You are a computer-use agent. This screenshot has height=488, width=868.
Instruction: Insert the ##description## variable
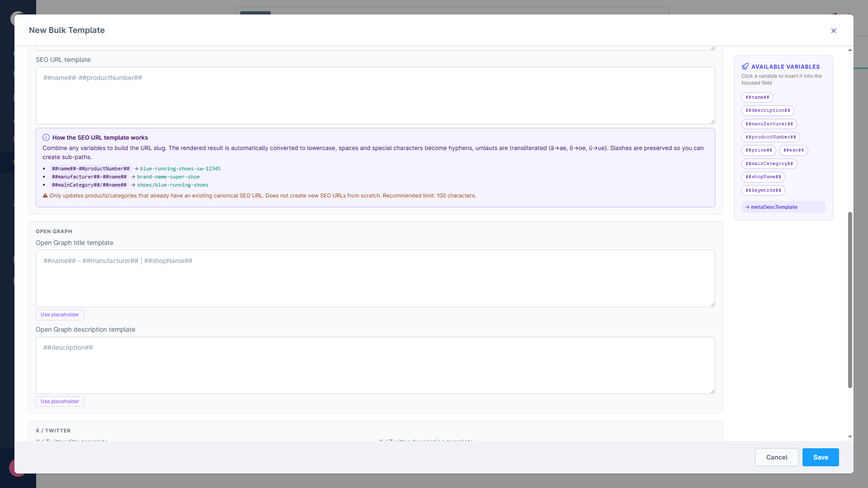click(768, 110)
